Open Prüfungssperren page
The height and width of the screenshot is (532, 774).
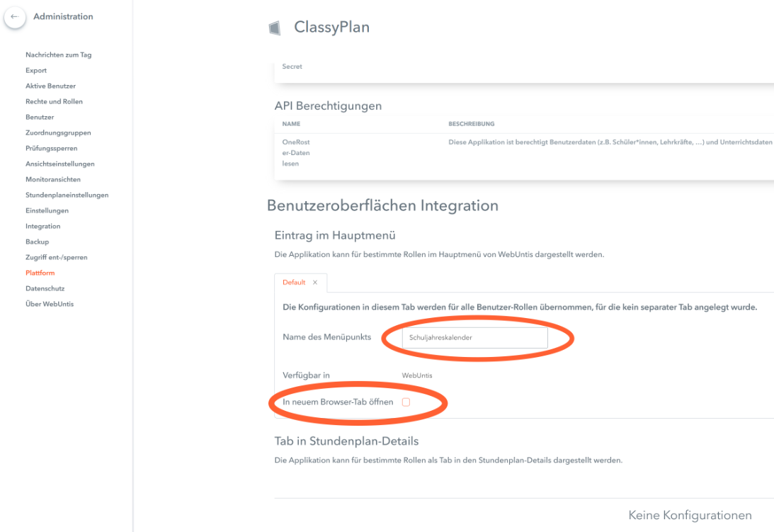pyautogui.click(x=51, y=148)
